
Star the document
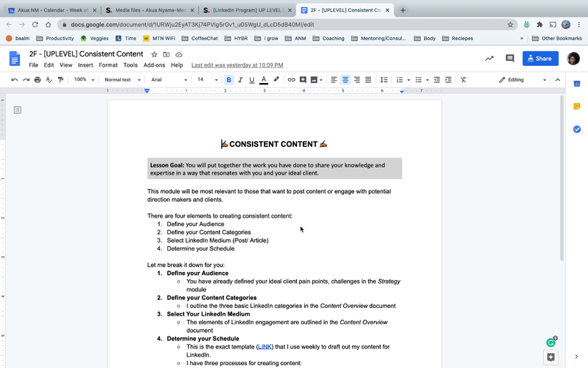154,54
